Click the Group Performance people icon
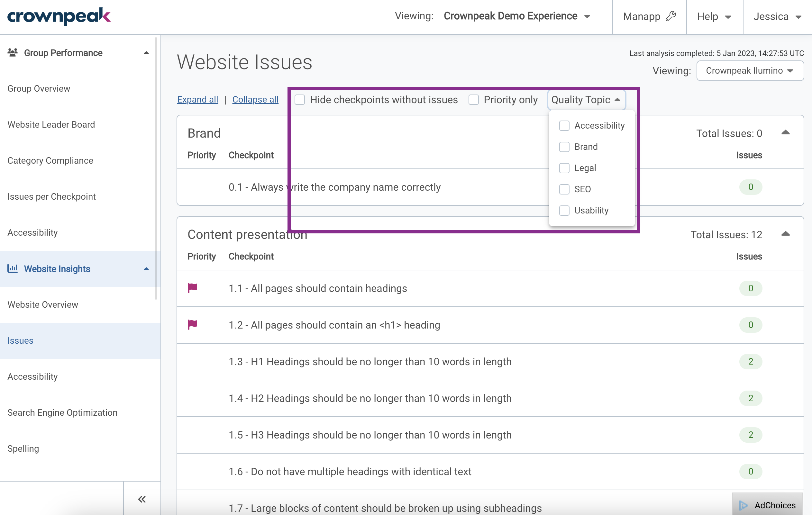 click(13, 53)
